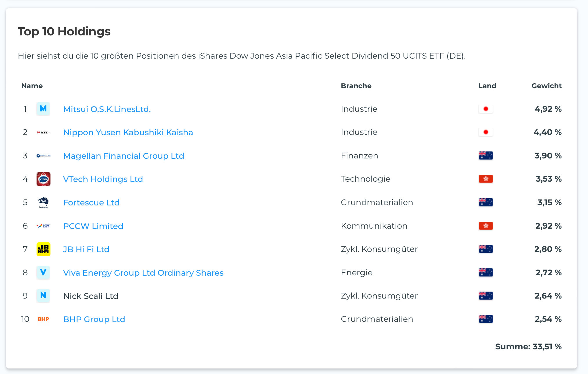This screenshot has height=374, width=588.
Task: Open the PCCW Limited link
Action: pyautogui.click(x=93, y=226)
